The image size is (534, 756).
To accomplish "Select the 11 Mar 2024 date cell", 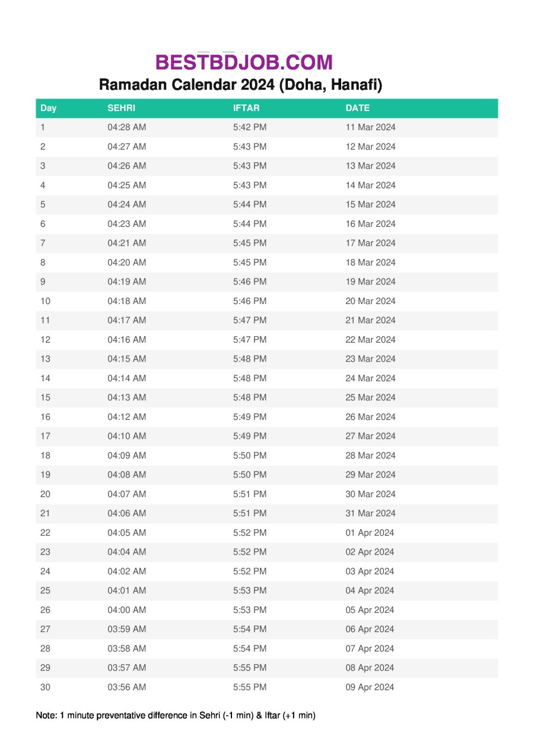I will (370, 127).
